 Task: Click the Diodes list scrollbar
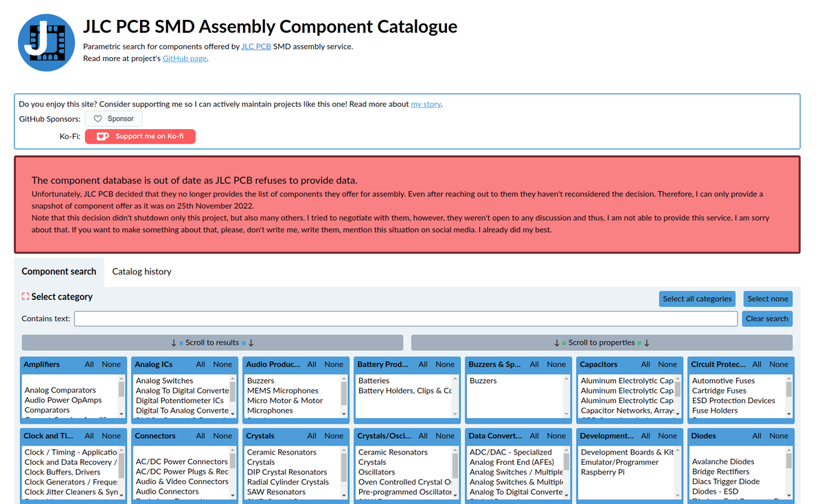click(x=789, y=473)
